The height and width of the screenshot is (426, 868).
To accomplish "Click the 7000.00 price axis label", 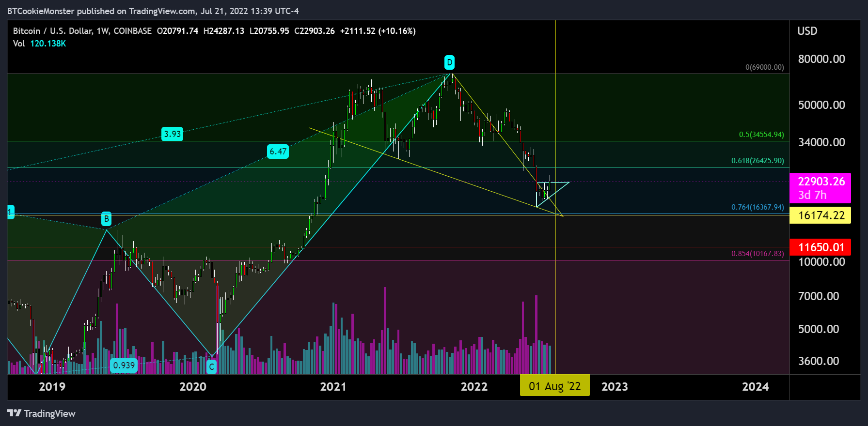I will 819,296.
